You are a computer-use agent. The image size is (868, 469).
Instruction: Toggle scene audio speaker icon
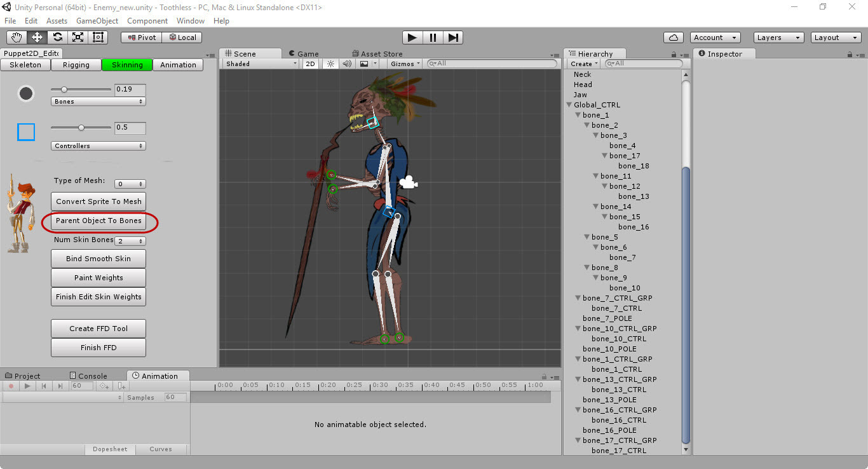click(347, 64)
